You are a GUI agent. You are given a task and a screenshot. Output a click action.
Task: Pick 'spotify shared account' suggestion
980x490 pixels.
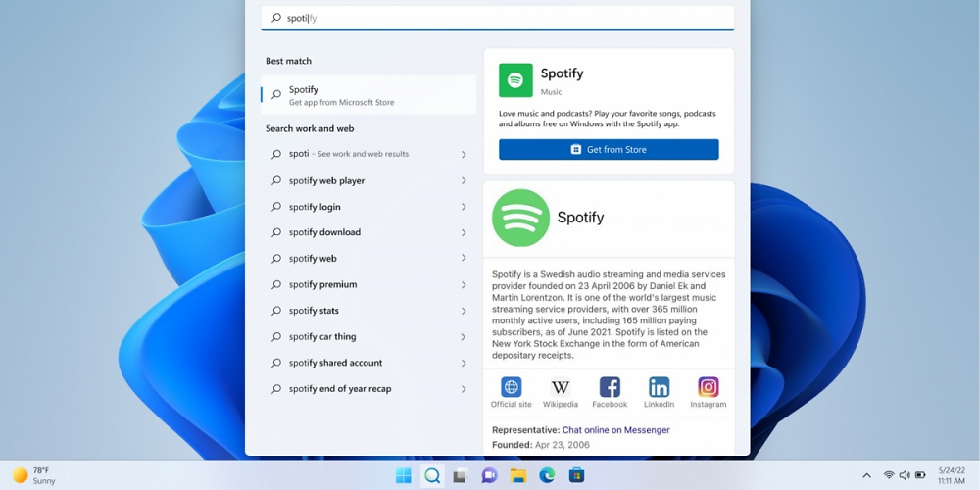[335, 363]
